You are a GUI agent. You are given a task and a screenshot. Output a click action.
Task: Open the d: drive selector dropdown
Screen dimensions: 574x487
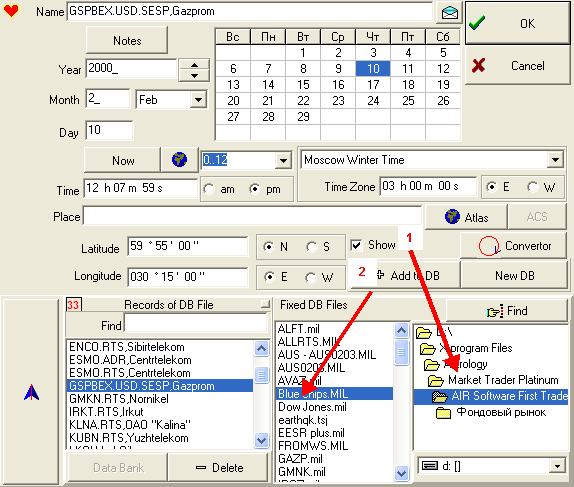tap(557, 466)
